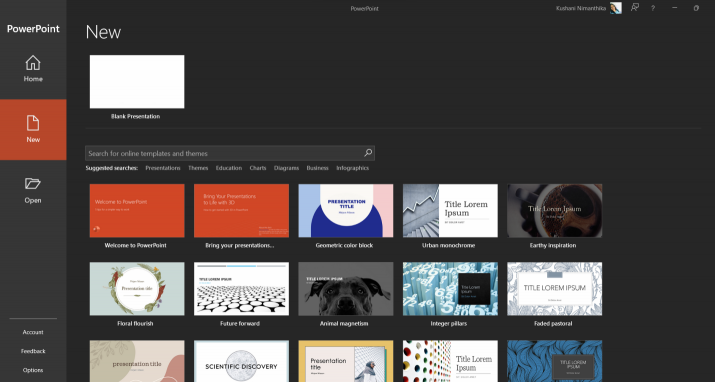This screenshot has width=715, height=382.
Task: Select the blue wave pattern template
Action: [x=554, y=361]
